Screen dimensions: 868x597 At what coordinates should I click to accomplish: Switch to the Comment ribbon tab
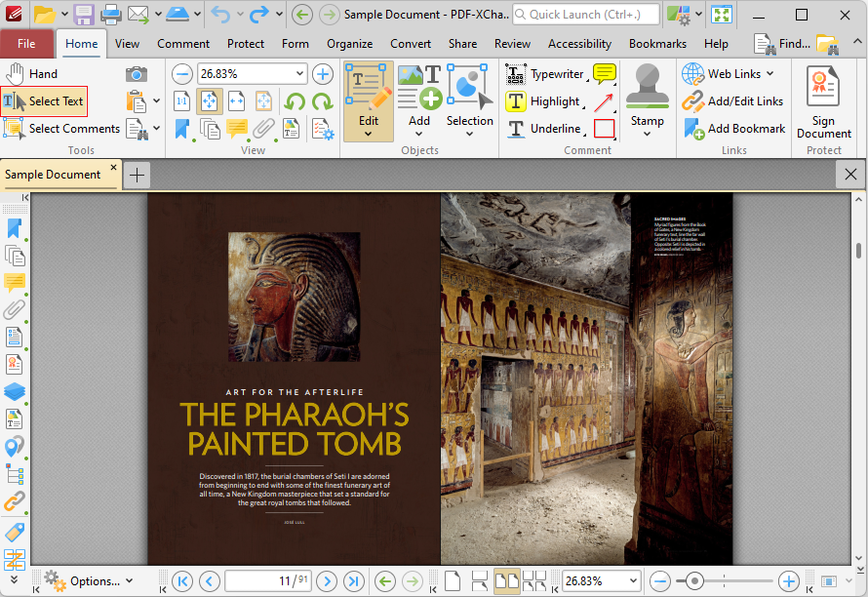(x=183, y=44)
